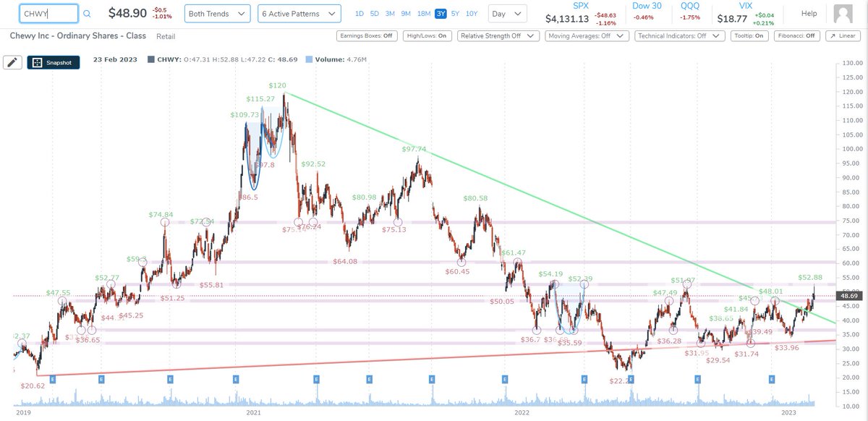Select the blue cup pattern near $109.73
This screenshot has height=421, width=868.
point(253,156)
